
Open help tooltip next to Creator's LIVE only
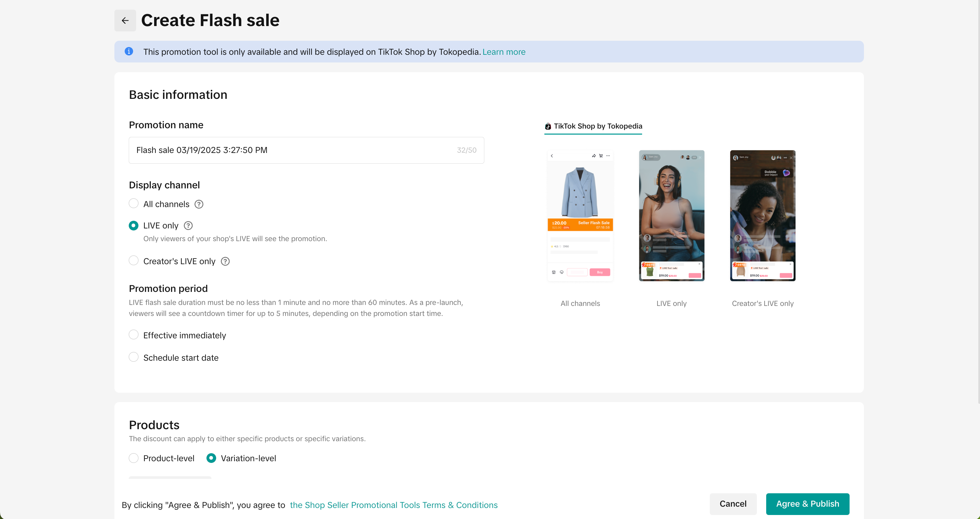click(x=225, y=262)
